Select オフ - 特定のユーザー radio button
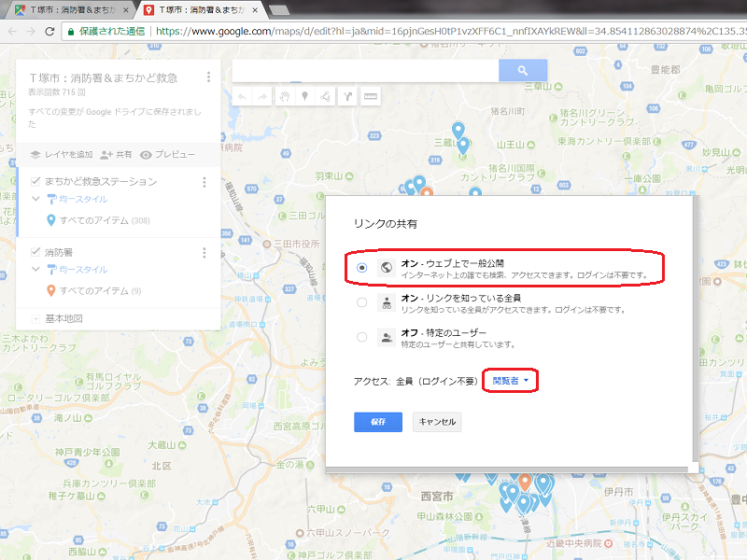The height and width of the screenshot is (560, 747). tap(362, 337)
